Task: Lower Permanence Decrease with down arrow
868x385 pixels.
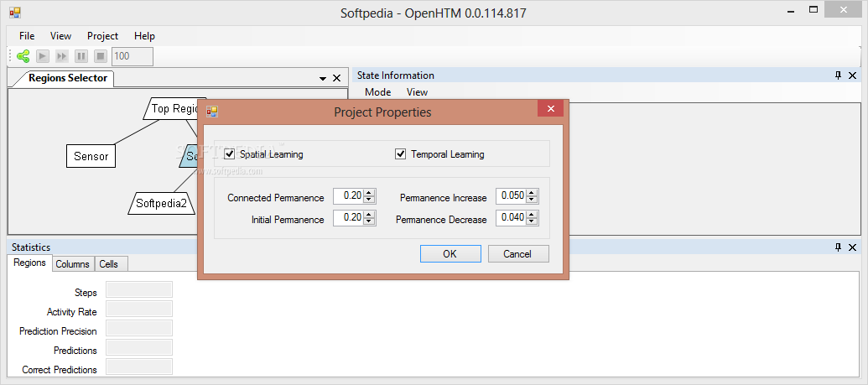Action: click(x=532, y=221)
